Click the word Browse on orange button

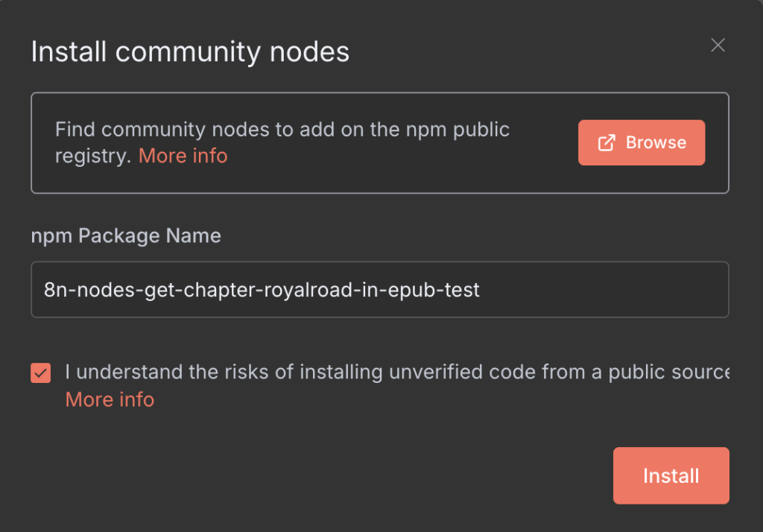[656, 142]
